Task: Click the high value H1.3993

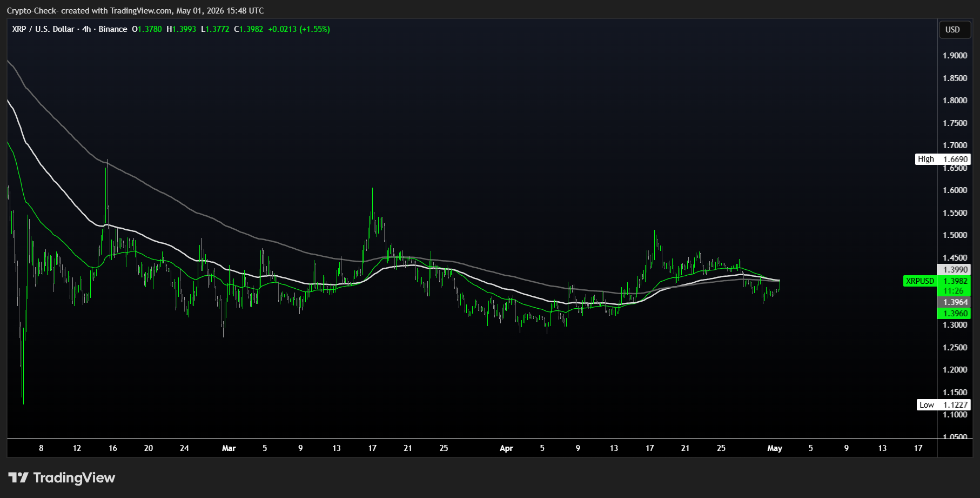Action: tap(181, 29)
